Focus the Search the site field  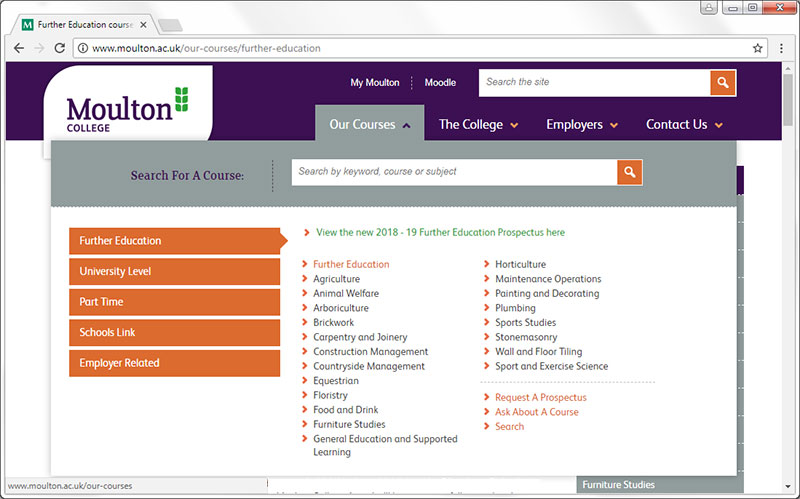594,83
